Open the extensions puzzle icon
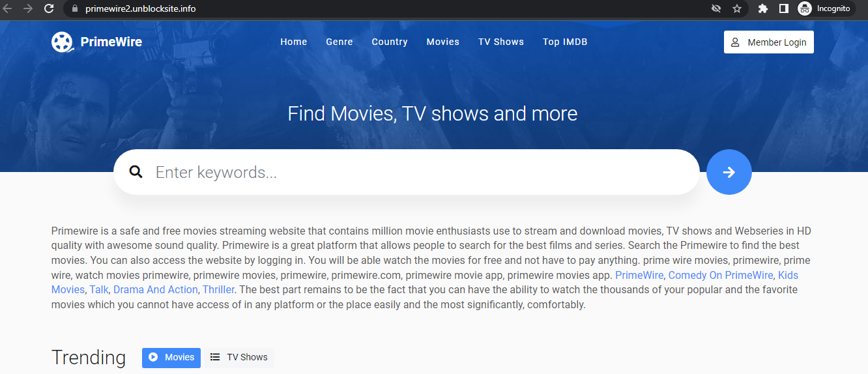This screenshot has height=374, width=868. (763, 8)
